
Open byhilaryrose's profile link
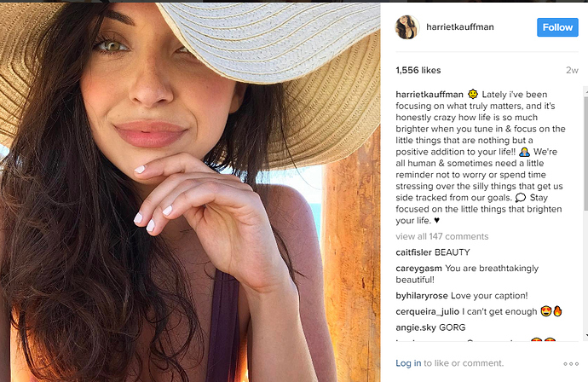(x=422, y=296)
